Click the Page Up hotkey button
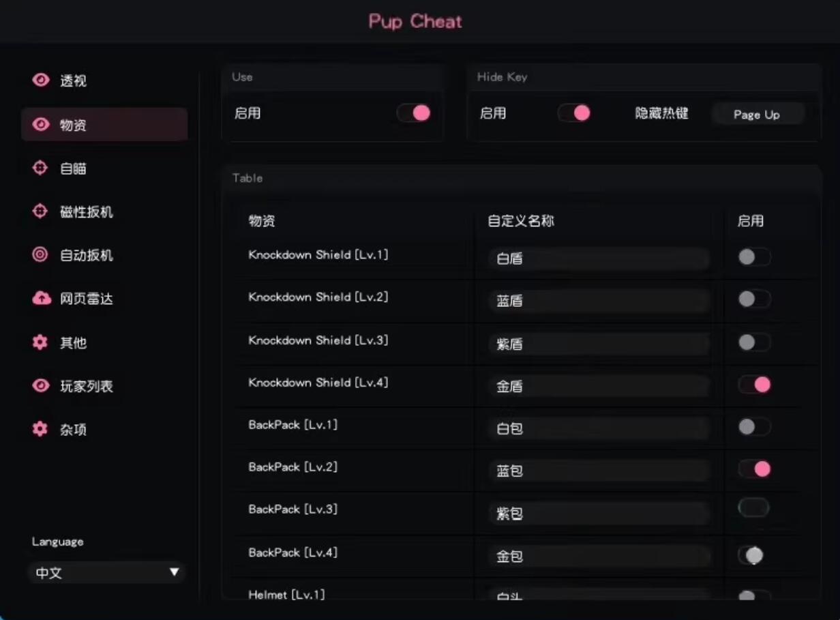840x620 pixels. coord(757,115)
